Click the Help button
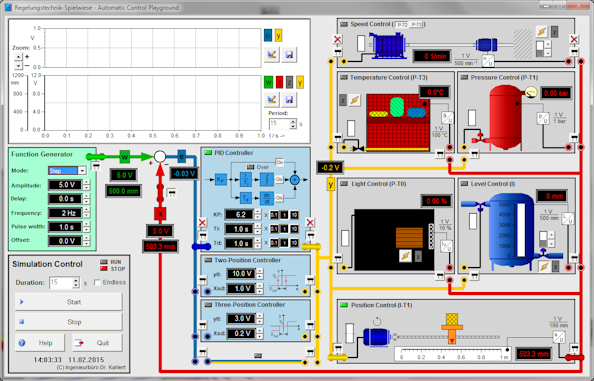This screenshot has width=594, height=381. click(40, 343)
